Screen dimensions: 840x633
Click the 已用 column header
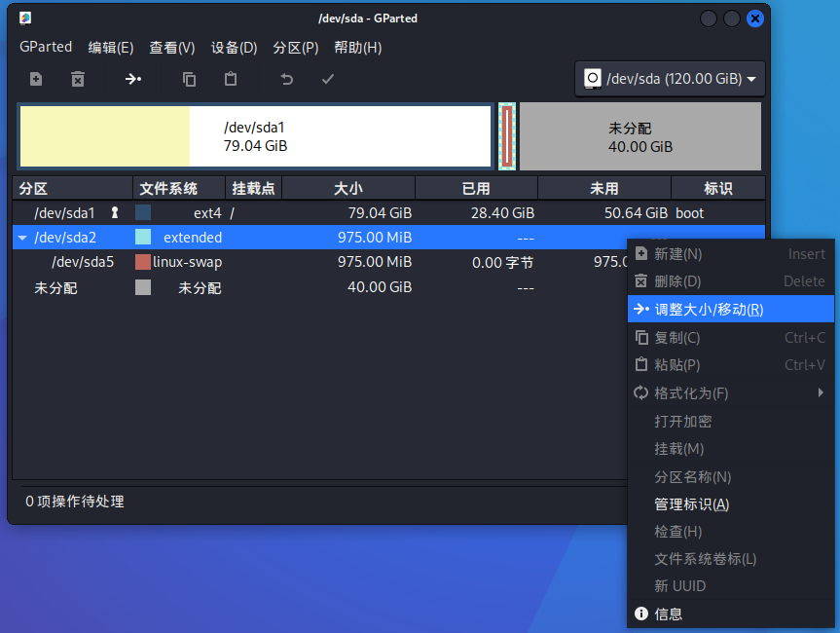point(476,188)
